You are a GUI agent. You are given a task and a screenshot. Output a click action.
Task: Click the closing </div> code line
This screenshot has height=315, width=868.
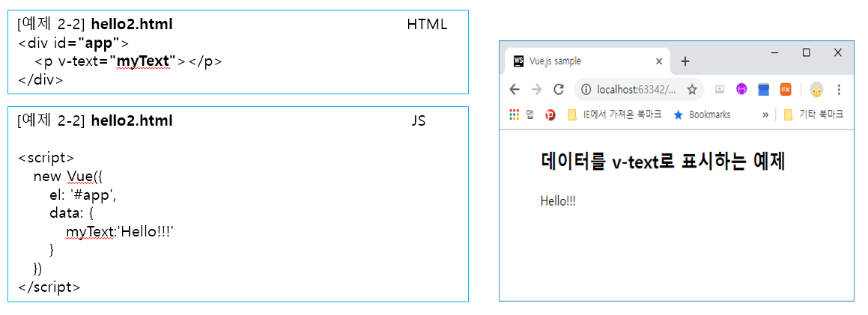coord(40,79)
